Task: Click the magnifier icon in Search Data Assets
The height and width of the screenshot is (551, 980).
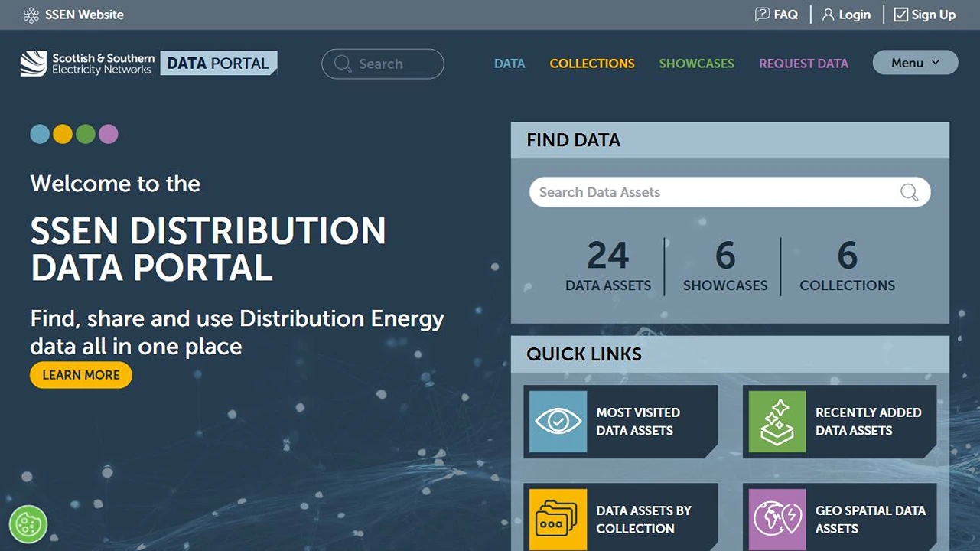Action: pos(909,193)
